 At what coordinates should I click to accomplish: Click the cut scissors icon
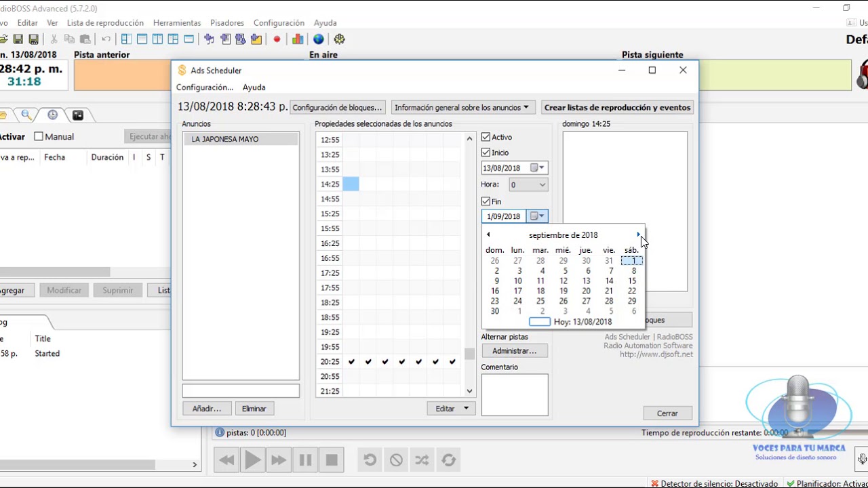pos(53,39)
